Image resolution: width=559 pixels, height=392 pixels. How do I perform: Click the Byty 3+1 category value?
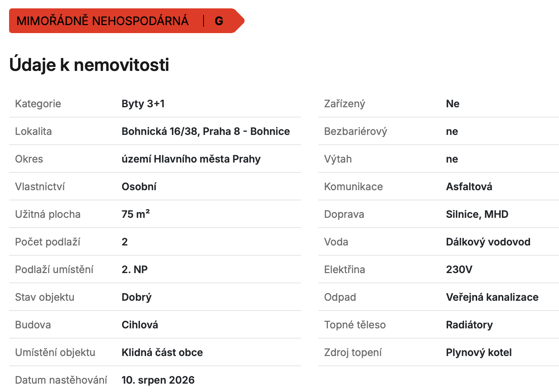click(143, 104)
